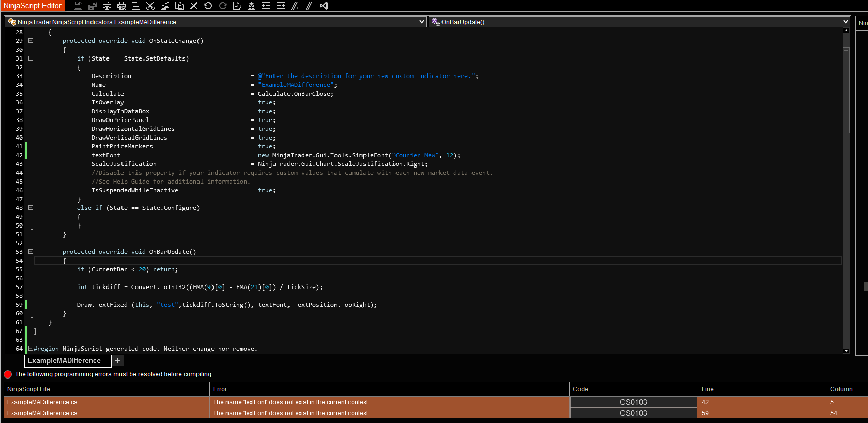Image resolution: width=868 pixels, height=423 pixels.
Task: Uncomment selected lines using the //- icon
Action: (x=310, y=6)
